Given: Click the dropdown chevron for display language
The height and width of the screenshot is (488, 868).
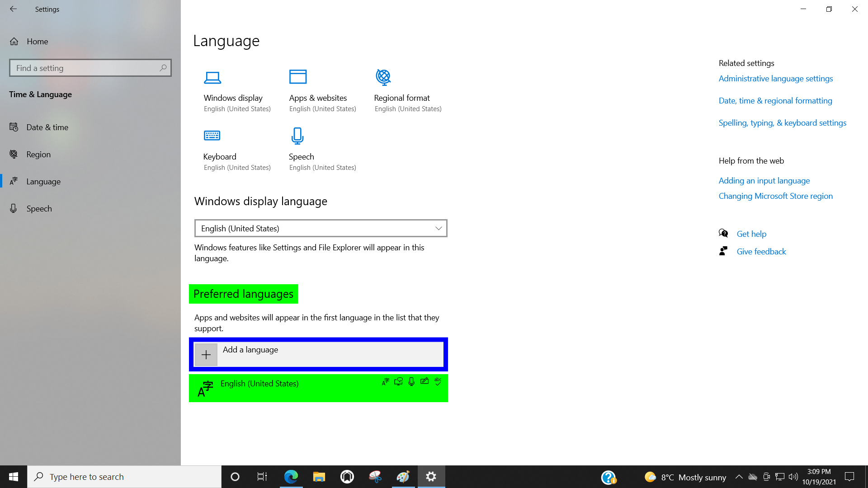Looking at the screenshot, I should click(x=438, y=229).
